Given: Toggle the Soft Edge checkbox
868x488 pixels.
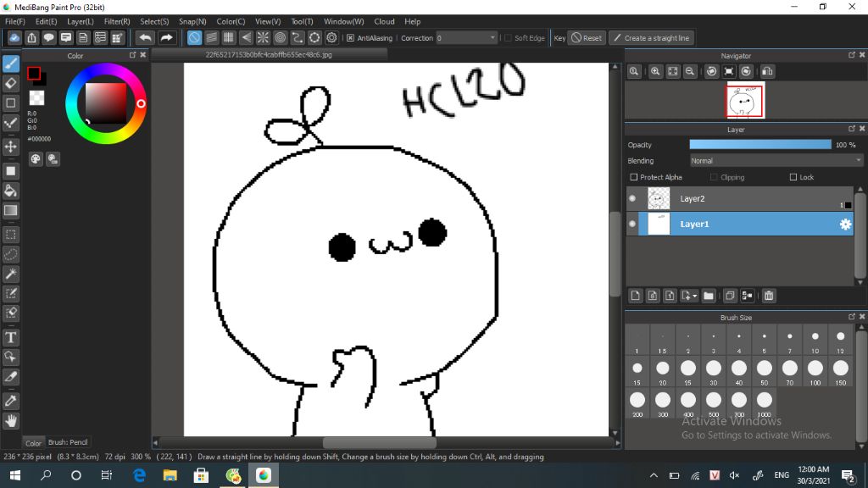Looking at the screenshot, I should coord(509,37).
